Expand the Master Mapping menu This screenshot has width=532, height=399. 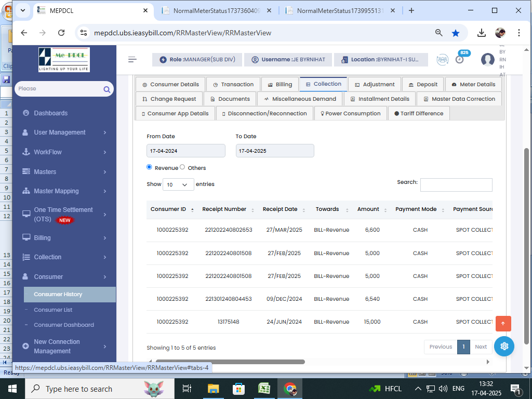(x=64, y=191)
